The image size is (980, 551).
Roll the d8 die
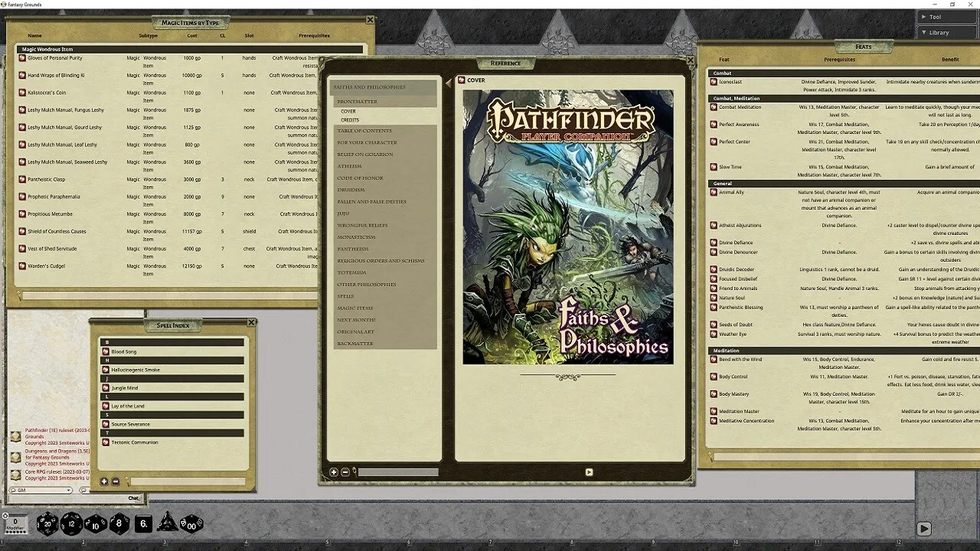point(119,524)
